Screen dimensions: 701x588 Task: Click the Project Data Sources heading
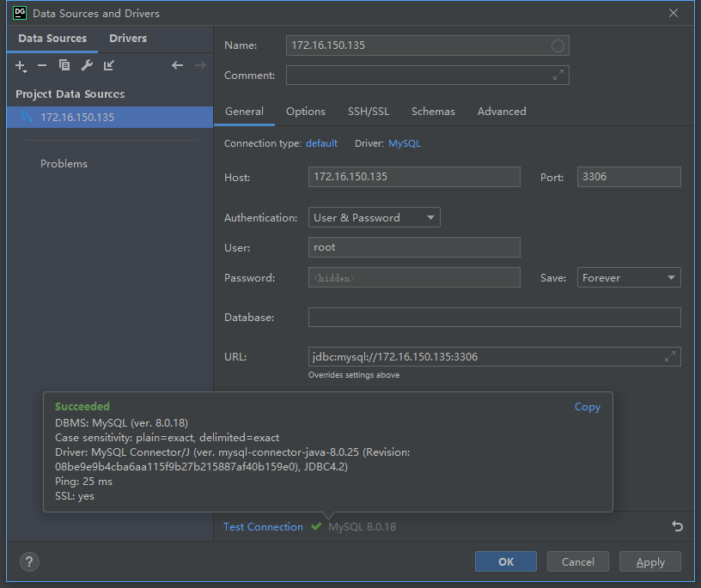click(70, 94)
